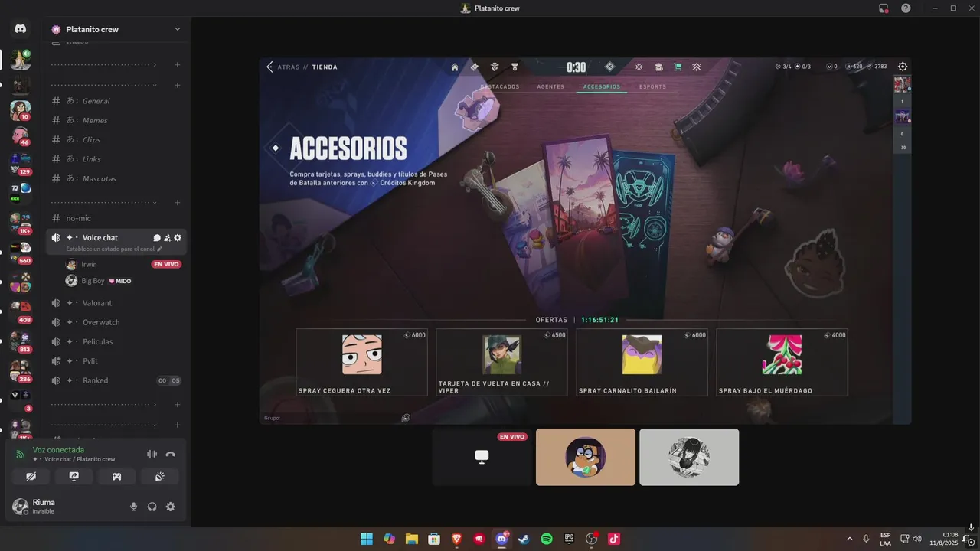
Task: Select Spray Carnalito Bailarín offer
Action: pyautogui.click(x=642, y=362)
